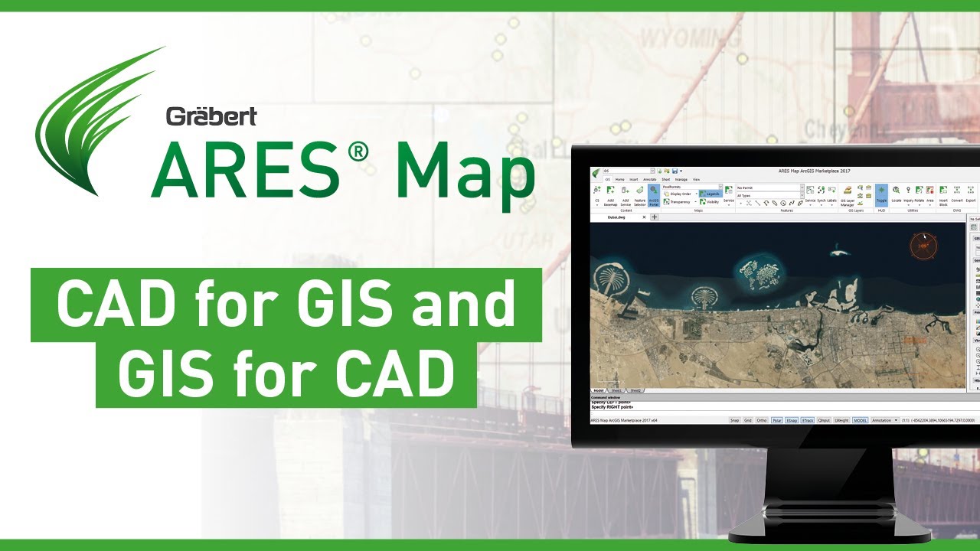This screenshot has width=980, height=551.
Task: Click Visibility icon in Maps group
Action: pos(709,202)
